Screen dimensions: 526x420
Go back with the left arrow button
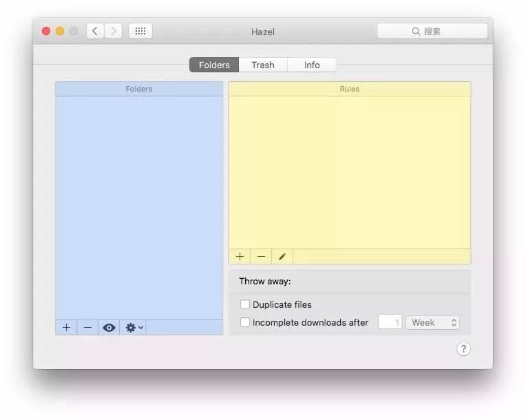(x=95, y=31)
